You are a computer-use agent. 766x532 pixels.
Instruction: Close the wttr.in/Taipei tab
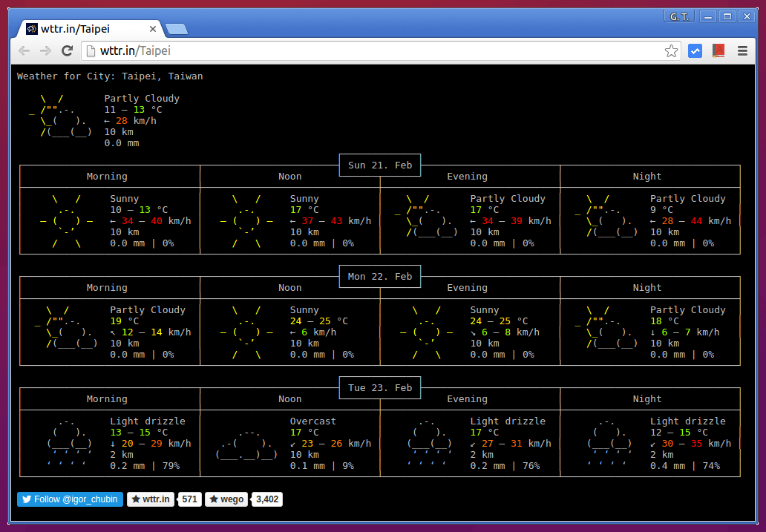pyautogui.click(x=154, y=29)
